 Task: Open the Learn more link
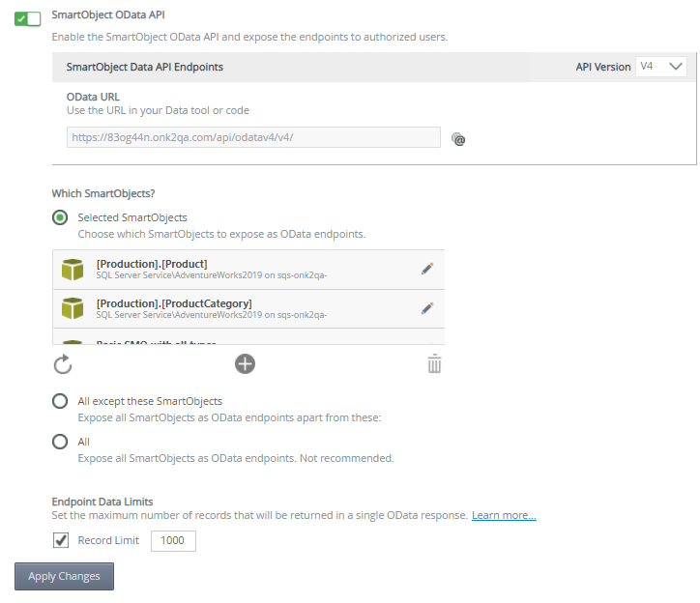tap(504, 516)
